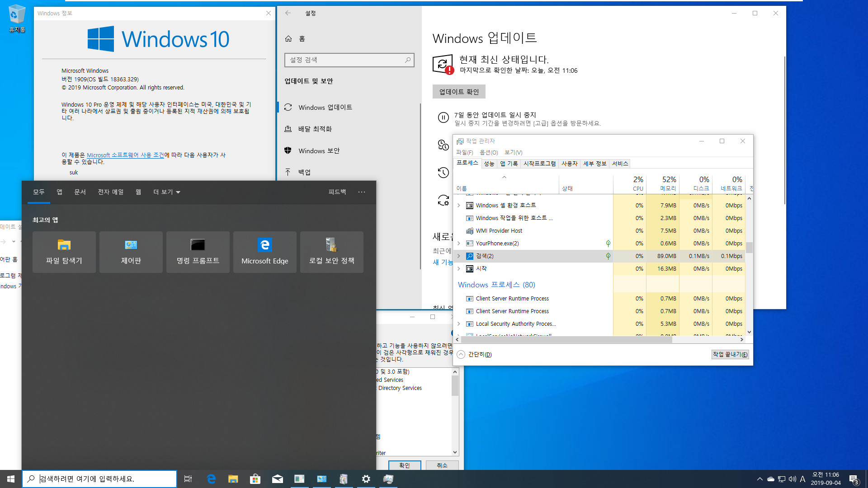Click End task button in Task Manager
The image size is (868, 488).
click(x=730, y=355)
